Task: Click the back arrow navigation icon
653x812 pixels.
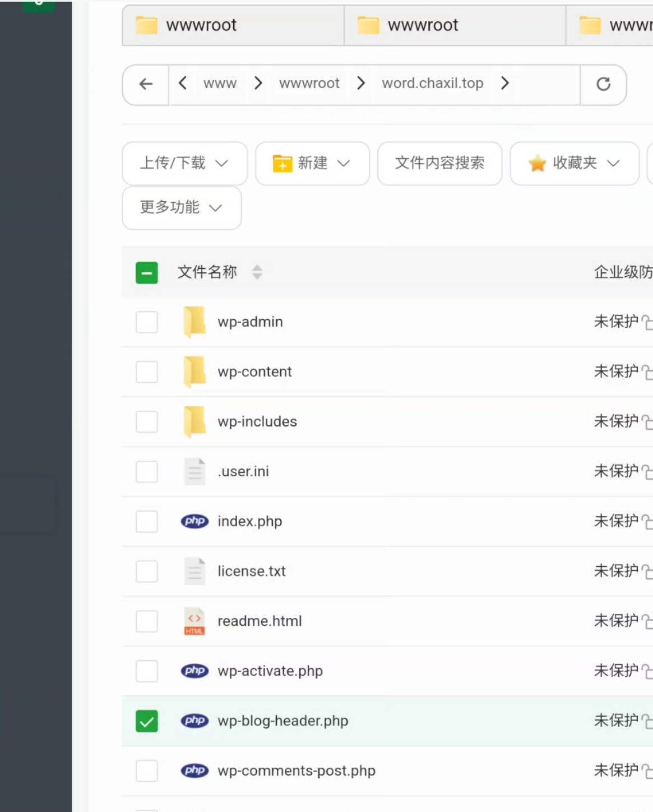Action: click(146, 84)
